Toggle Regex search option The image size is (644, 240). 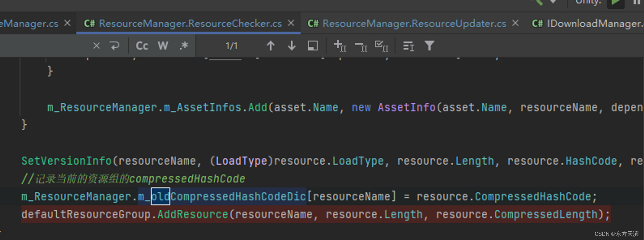[x=184, y=46]
